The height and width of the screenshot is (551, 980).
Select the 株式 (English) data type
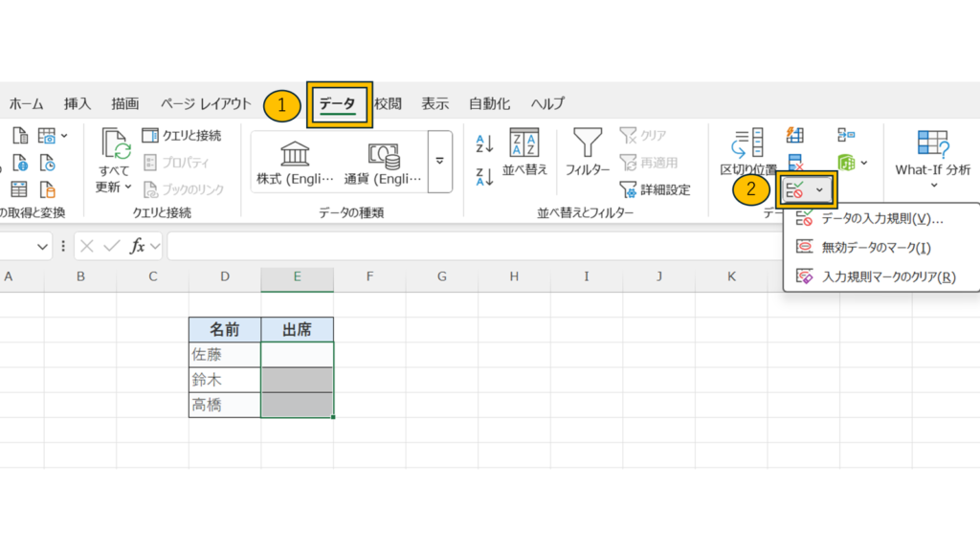coord(295,163)
